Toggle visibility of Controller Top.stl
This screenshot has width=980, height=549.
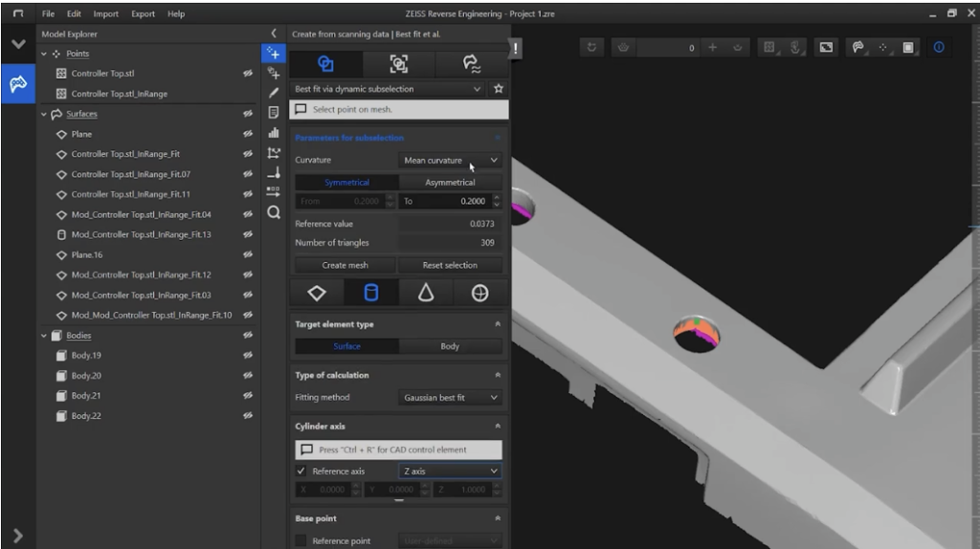(249, 73)
